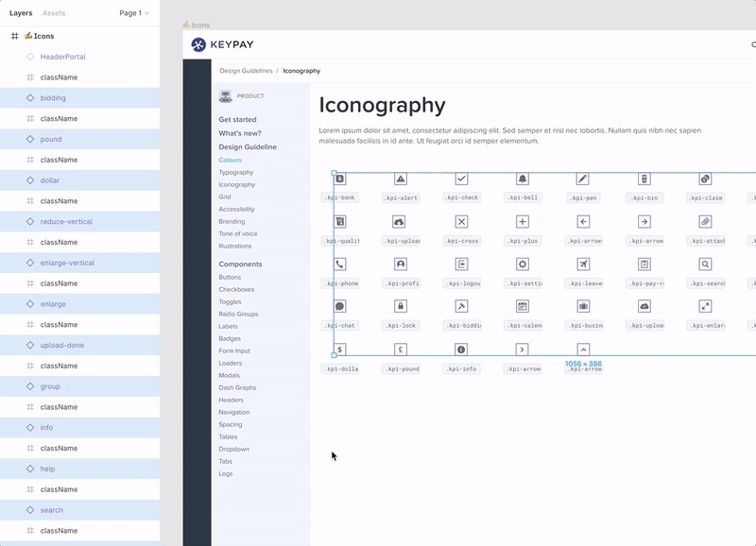Viewport: 756px width, 546px height.
Task: Click the bin (trash) icon
Action: [644, 179]
